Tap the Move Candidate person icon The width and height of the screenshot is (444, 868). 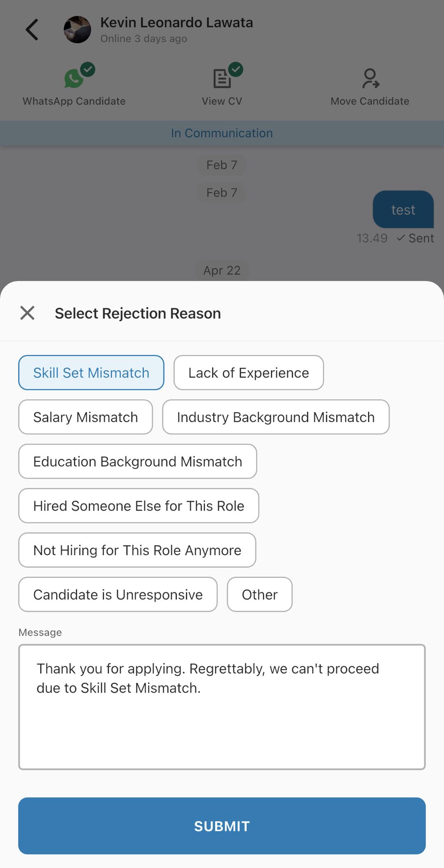[370, 78]
